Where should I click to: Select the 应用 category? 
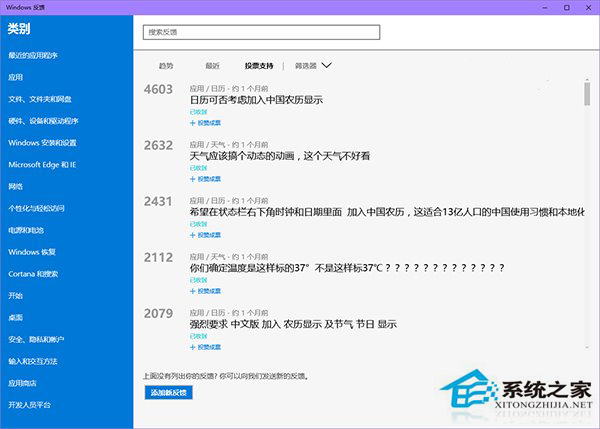[x=16, y=77]
